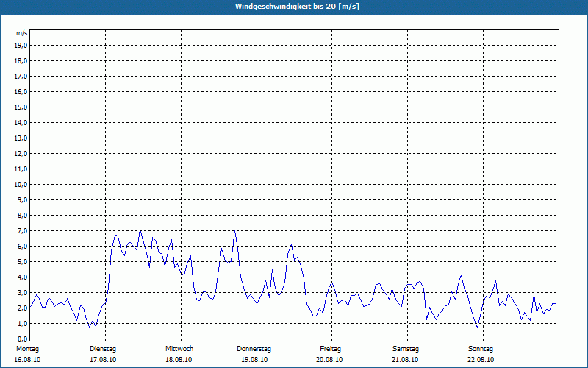Image resolution: width=588 pixels, height=368 pixels.
Task: Click the date 18.08.10
Action: [x=179, y=360]
